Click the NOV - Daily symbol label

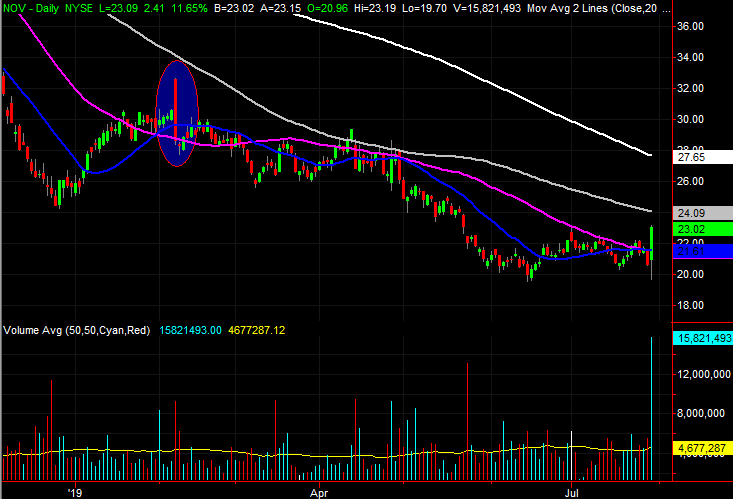(x=31, y=8)
